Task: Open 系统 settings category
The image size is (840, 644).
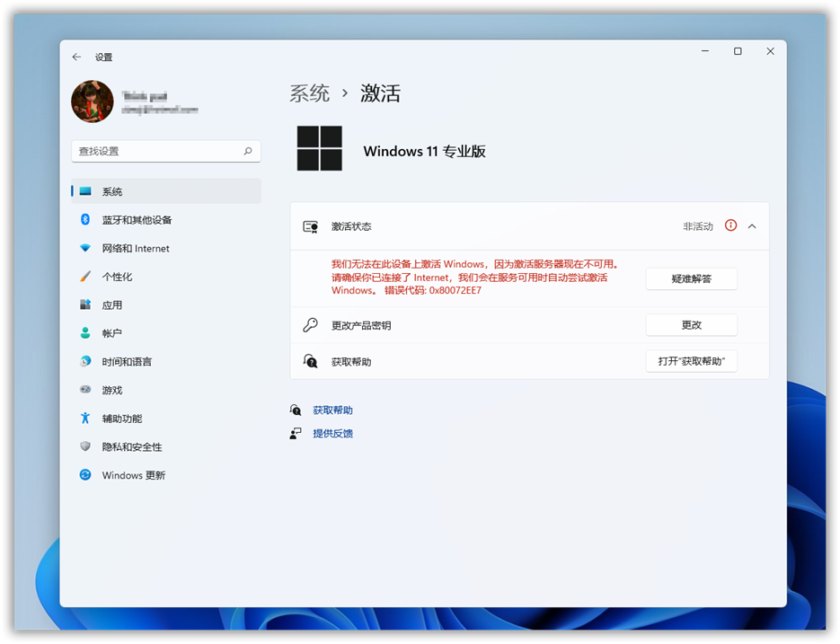Action: tap(166, 191)
